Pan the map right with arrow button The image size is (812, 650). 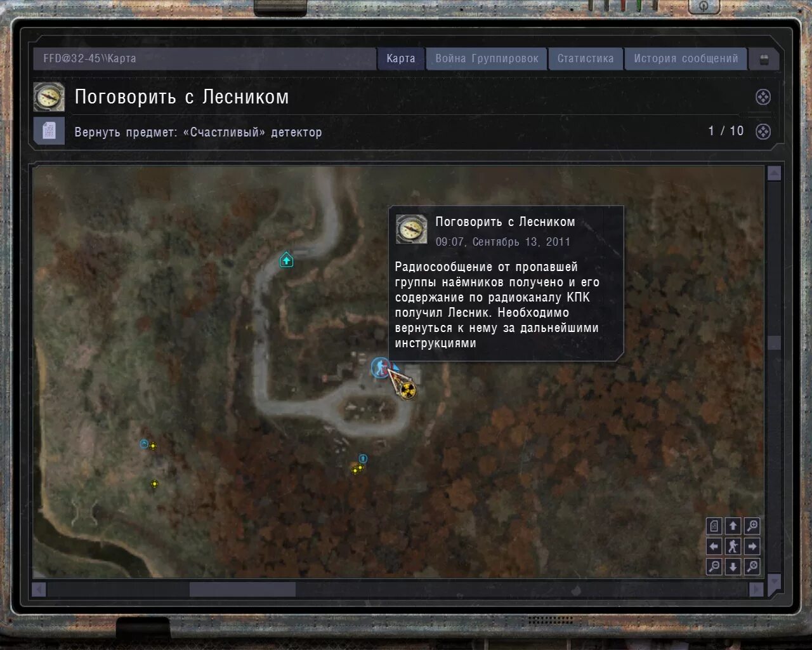(x=752, y=547)
